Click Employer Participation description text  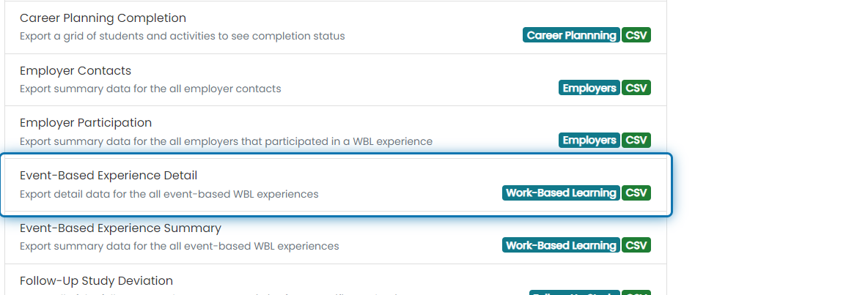pyautogui.click(x=226, y=141)
